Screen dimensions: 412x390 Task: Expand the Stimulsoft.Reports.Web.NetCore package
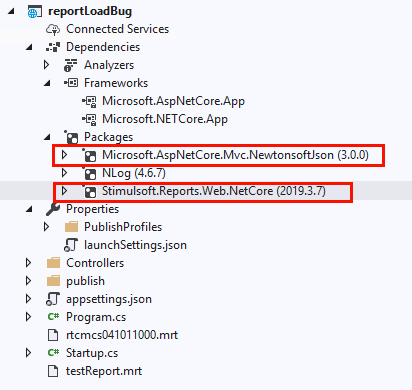[x=65, y=191]
